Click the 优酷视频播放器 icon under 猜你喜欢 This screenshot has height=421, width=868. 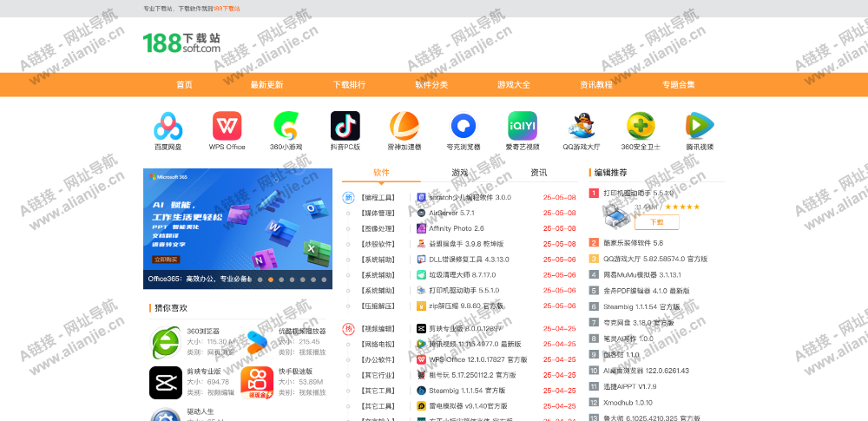[257, 342]
